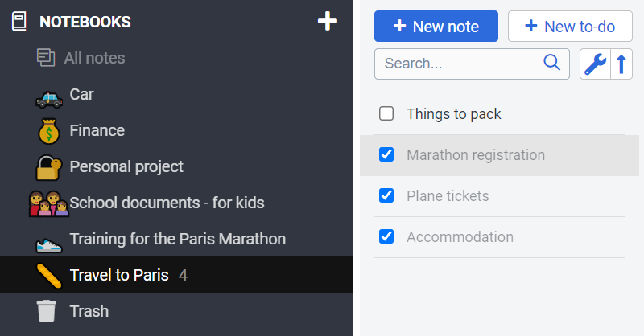Open School documents - for kids notebook

167,203
